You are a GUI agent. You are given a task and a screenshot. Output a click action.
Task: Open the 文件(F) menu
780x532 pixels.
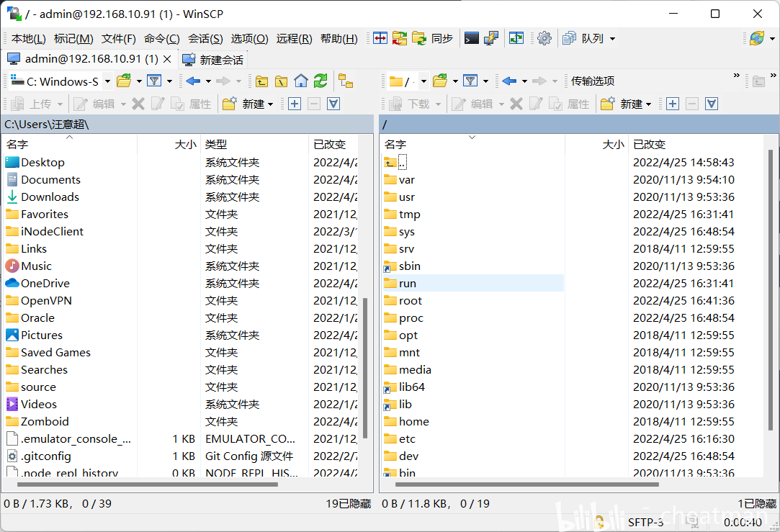[x=119, y=38]
